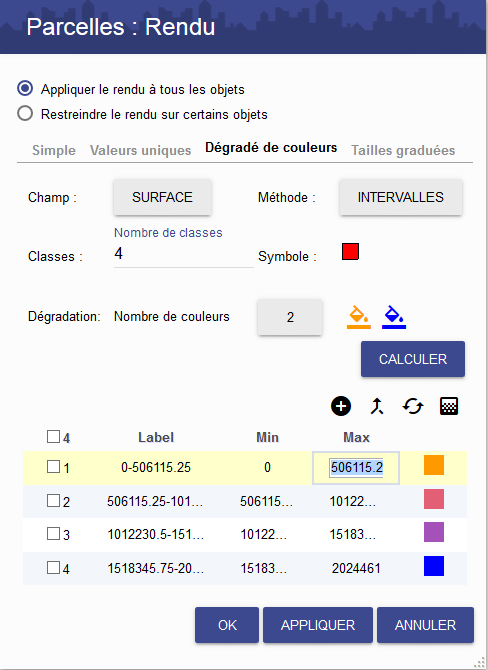The width and height of the screenshot is (488, 670).
Task: Click the black plus icon to add class
Action: pos(341,406)
